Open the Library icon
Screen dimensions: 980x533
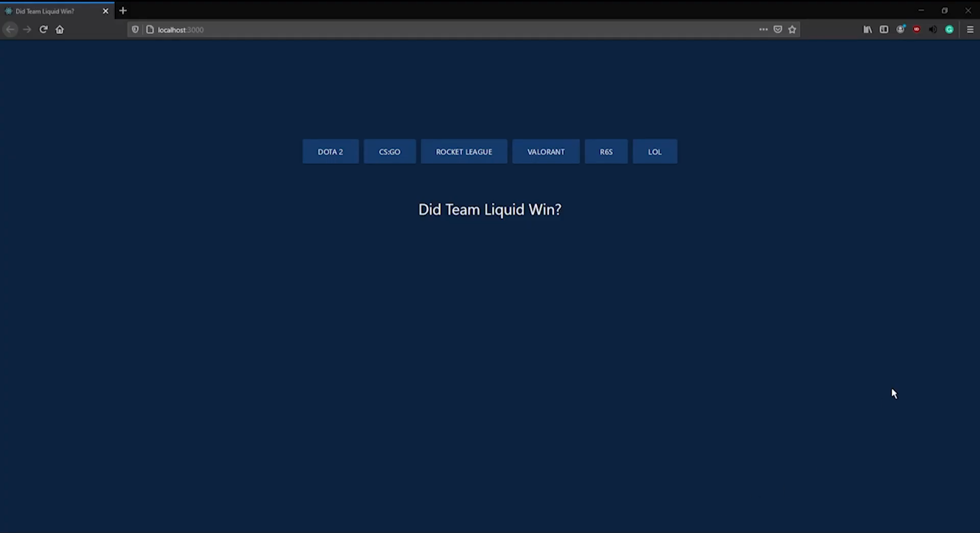pos(868,30)
